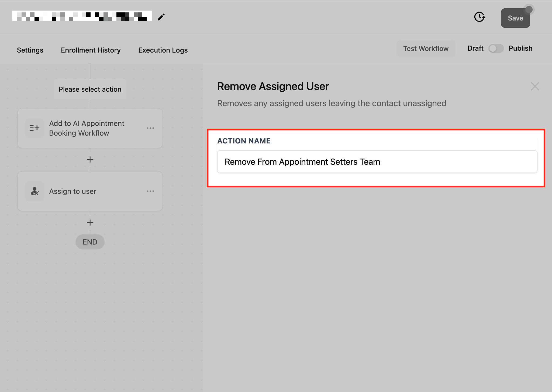Click the Action Name input field

click(377, 162)
